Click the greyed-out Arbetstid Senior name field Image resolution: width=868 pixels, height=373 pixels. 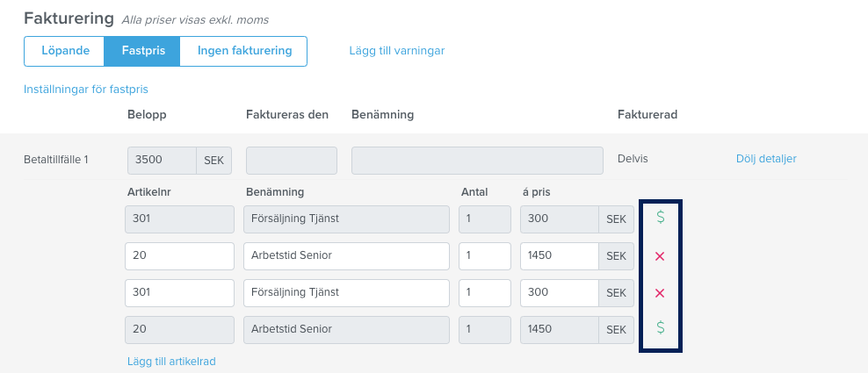tap(346, 330)
